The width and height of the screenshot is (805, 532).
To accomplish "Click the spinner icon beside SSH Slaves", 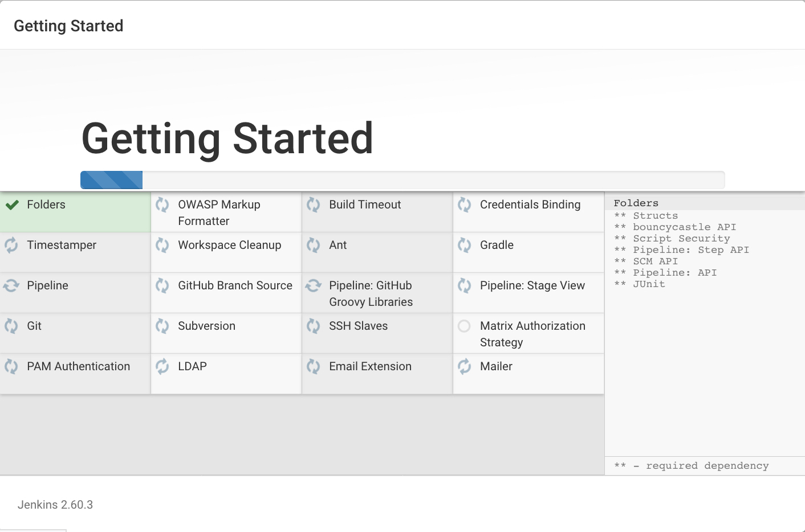I will [314, 326].
